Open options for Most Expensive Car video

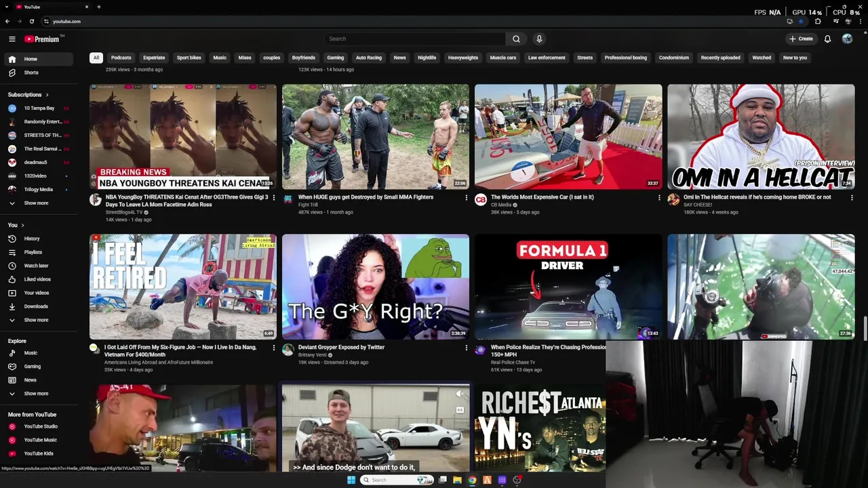coord(659,198)
